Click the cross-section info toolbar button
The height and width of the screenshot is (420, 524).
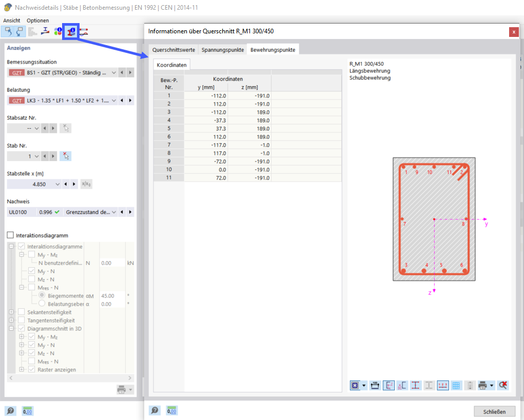71,32
